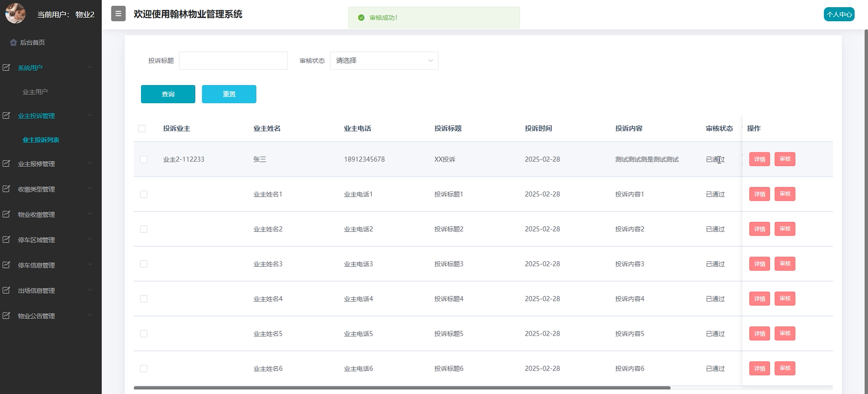Click the horizontal table scrollbar
Viewport: 868px width, 394px height.
[x=402, y=388]
